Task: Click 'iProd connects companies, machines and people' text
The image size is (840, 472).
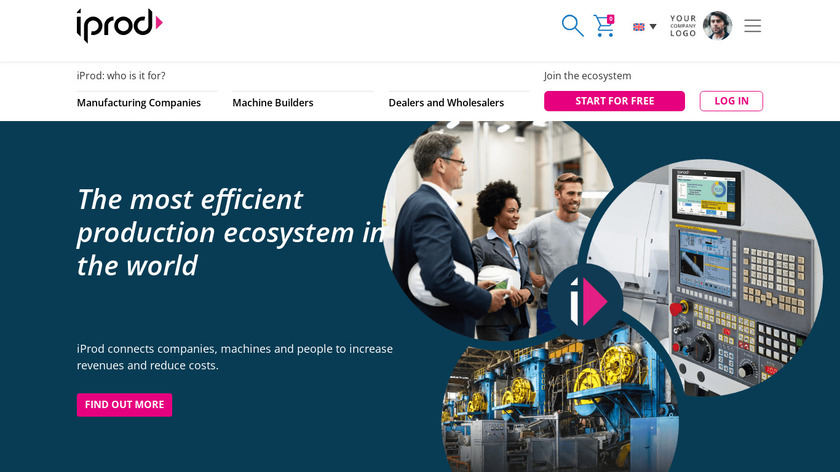Action: (235, 357)
